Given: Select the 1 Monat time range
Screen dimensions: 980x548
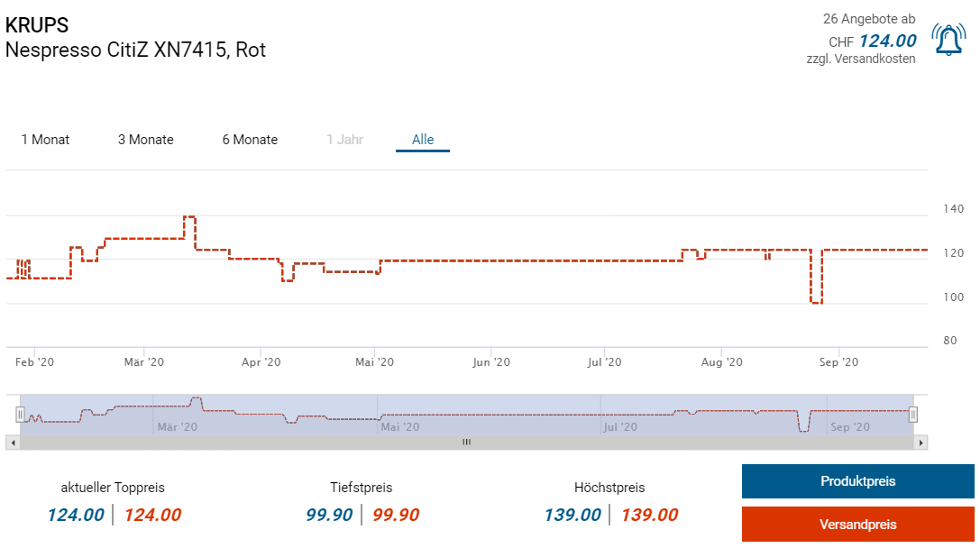Looking at the screenshot, I should click(x=45, y=140).
